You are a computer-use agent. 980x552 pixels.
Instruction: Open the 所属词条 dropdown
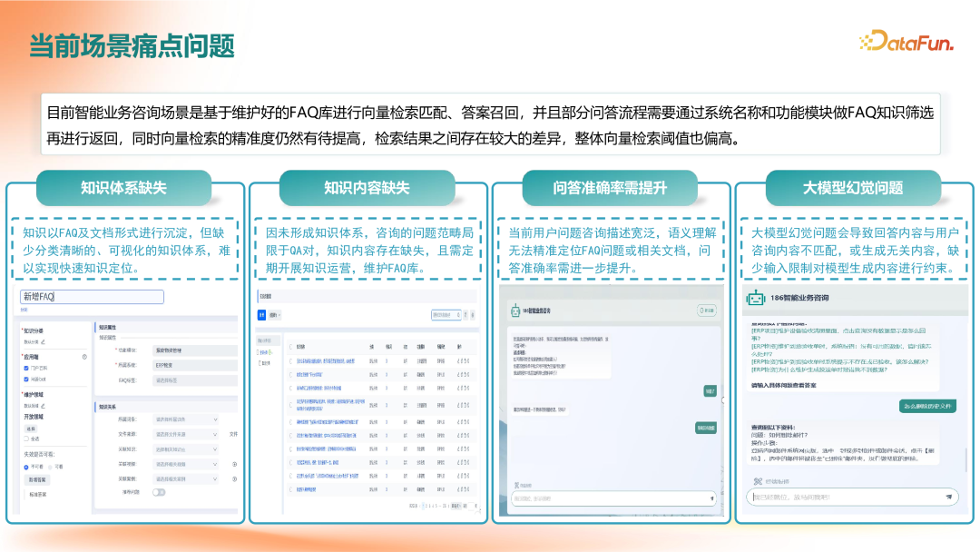[186, 419]
